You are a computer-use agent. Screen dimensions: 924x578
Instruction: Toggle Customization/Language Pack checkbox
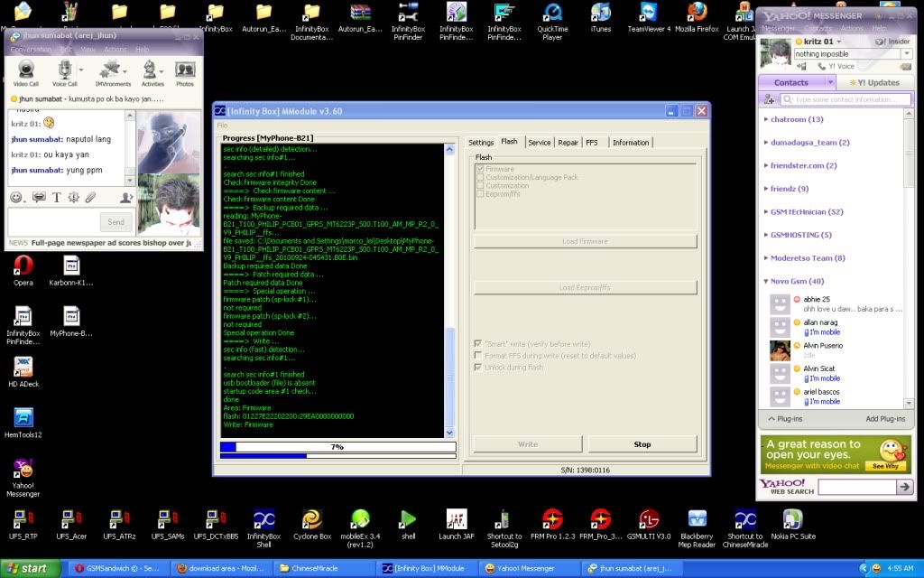(x=480, y=177)
